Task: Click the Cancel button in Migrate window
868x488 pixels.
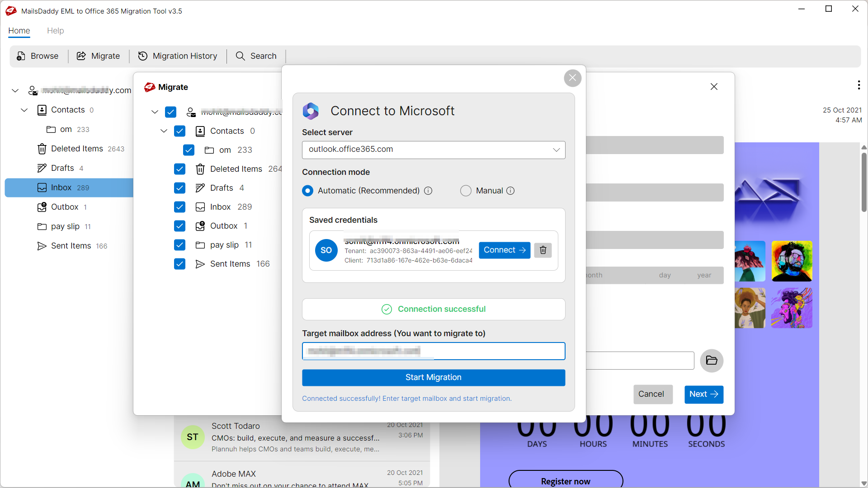Action: pyautogui.click(x=653, y=394)
